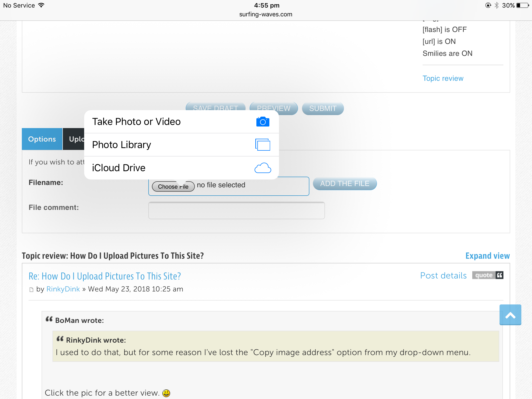The width and height of the screenshot is (532, 399).
Task: Click the scroll-to-top arrow button
Action: click(510, 315)
